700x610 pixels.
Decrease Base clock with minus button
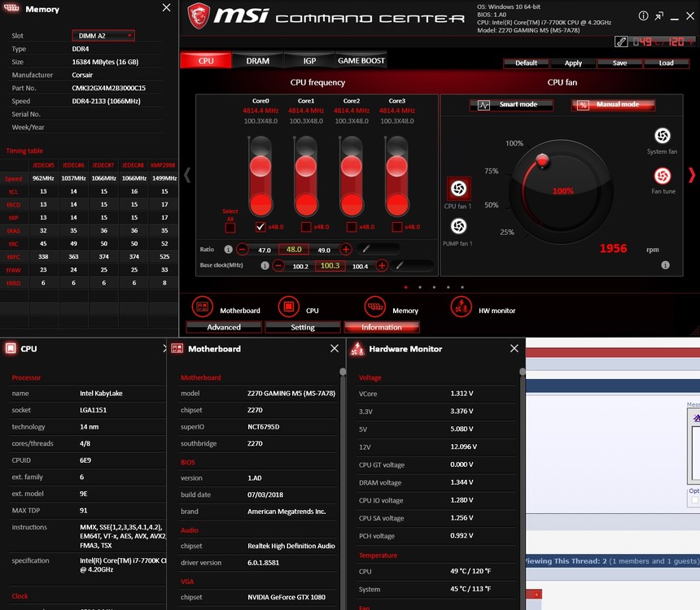point(278,265)
